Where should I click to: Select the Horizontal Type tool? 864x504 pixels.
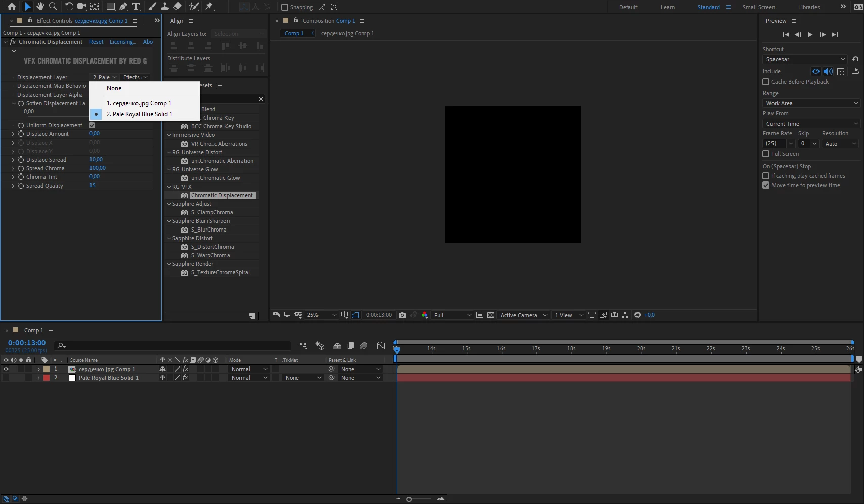tap(136, 7)
